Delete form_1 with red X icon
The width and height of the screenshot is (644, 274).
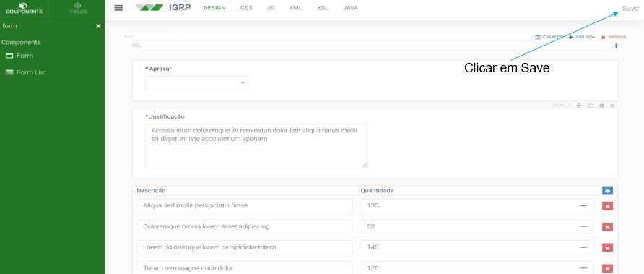point(612,106)
